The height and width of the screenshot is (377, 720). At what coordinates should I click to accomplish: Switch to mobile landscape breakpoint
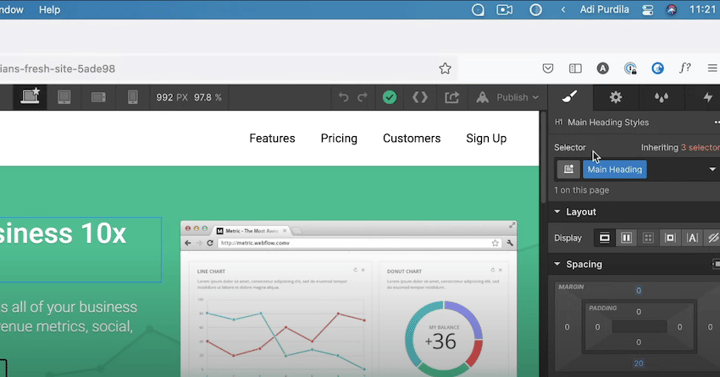[98, 97]
